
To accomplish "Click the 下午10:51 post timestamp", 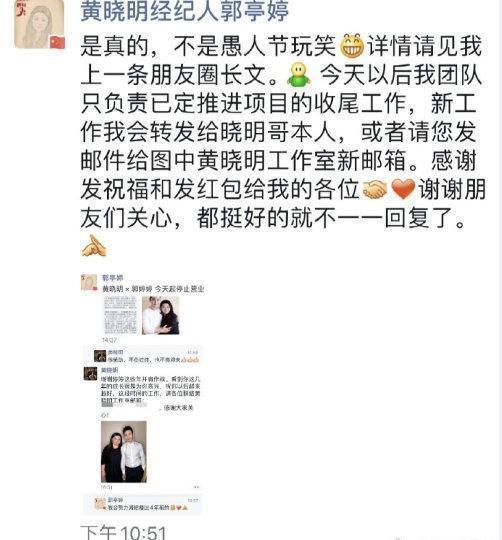I will pos(124,532).
